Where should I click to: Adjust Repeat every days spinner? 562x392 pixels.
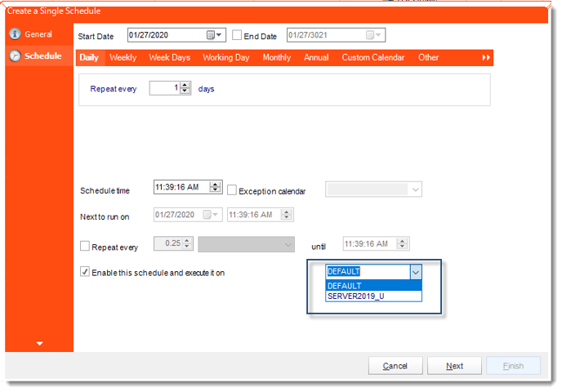coord(185,88)
